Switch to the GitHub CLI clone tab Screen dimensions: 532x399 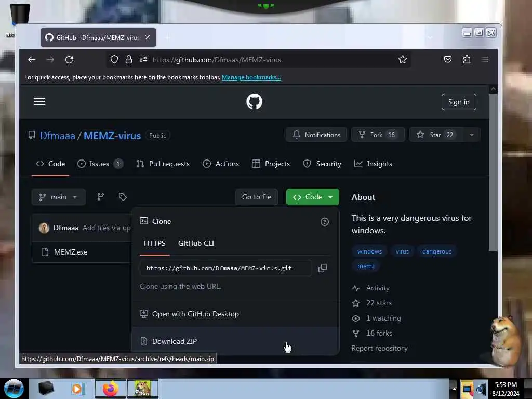pyautogui.click(x=196, y=243)
